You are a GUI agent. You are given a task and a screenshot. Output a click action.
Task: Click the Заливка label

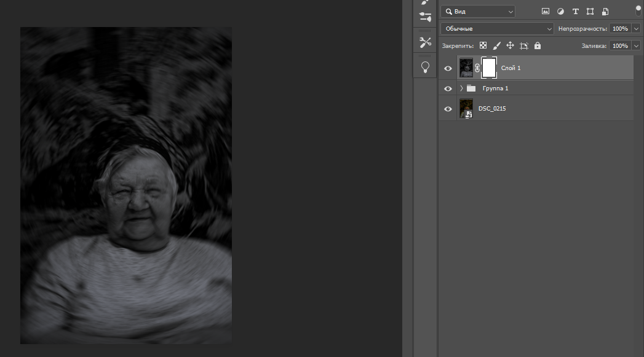[594, 46]
